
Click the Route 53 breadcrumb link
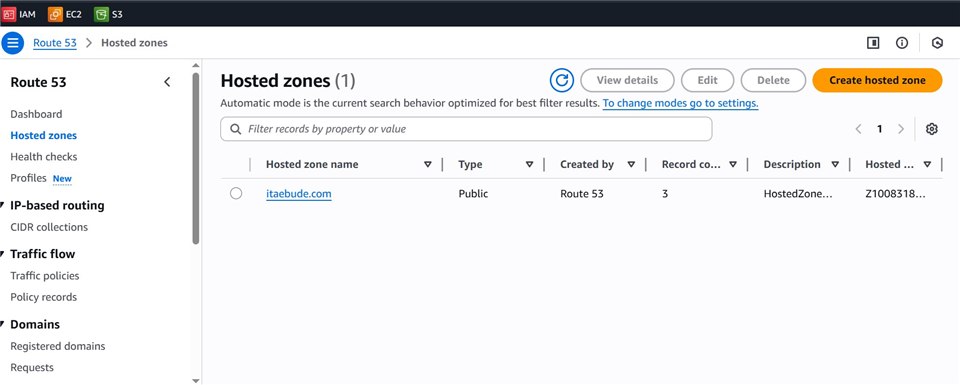(55, 43)
